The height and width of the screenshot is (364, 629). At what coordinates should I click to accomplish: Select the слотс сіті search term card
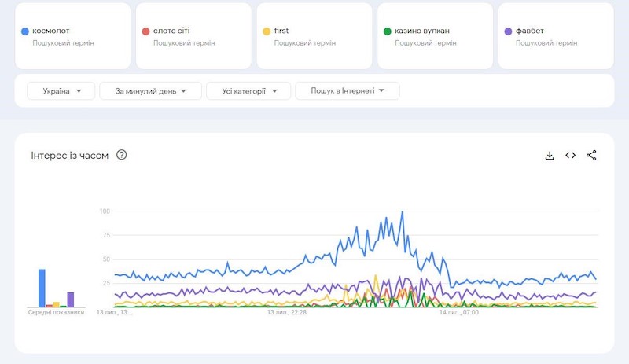pos(193,36)
